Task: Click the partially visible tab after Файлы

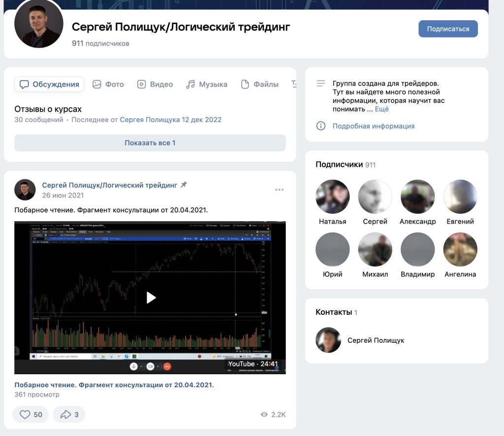Action: [294, 84]
